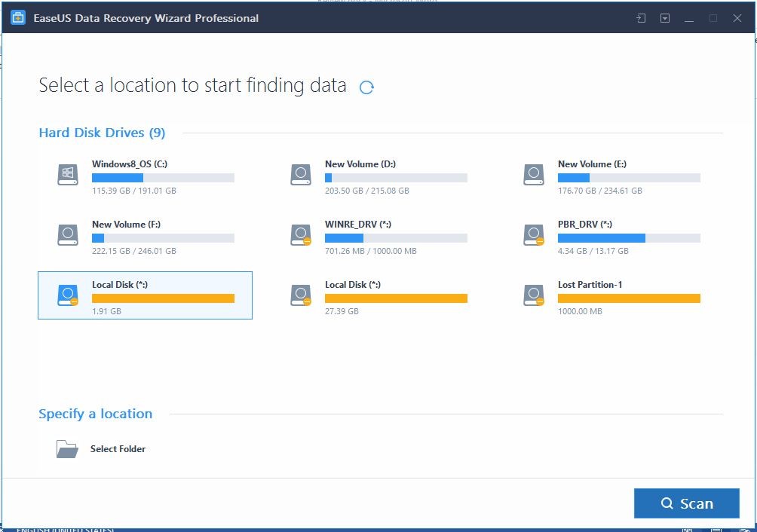The height and width of the screenshot is (532, 757).
Task: Select the Windows8_OS (C:) drive icon
Action: click(68, 174)
